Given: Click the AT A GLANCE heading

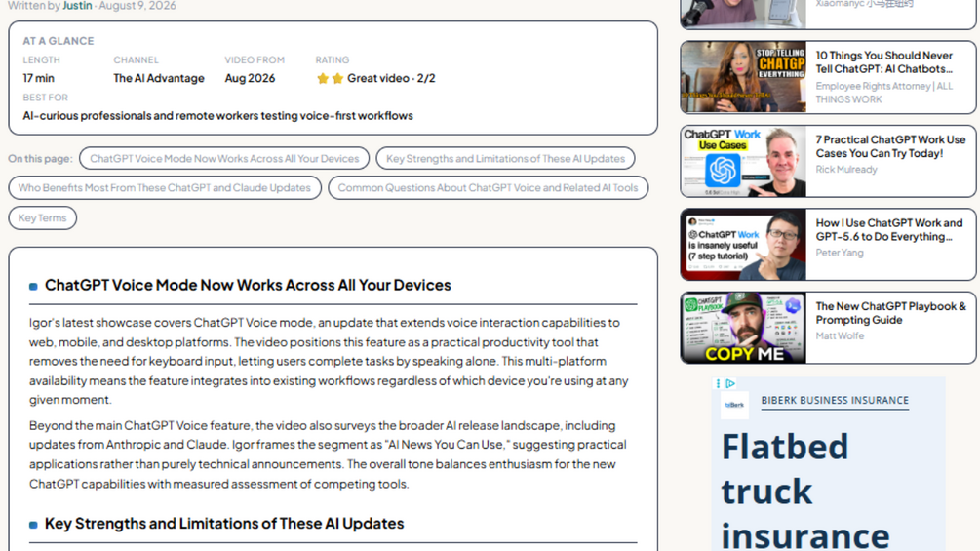Looking at the screenshot, I should coord(59,41).
